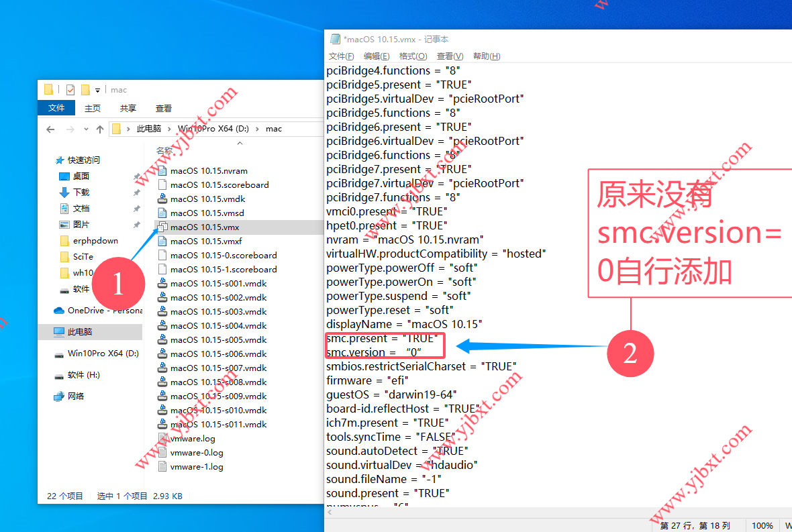The image size is (792, 532).
Task: Click the 下载 downloads arrow icon
Action: (x=64, y=193)
